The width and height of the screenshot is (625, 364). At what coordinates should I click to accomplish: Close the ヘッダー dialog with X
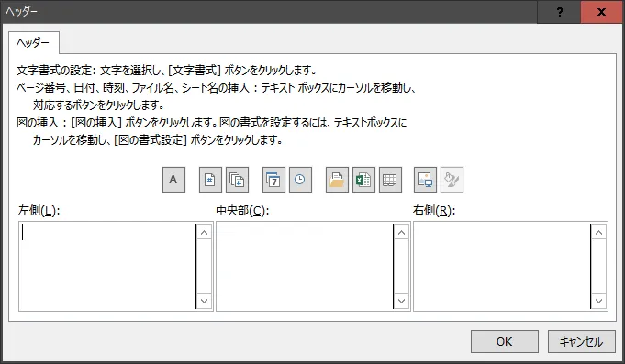pyautogui.click(x=601, y=12)
